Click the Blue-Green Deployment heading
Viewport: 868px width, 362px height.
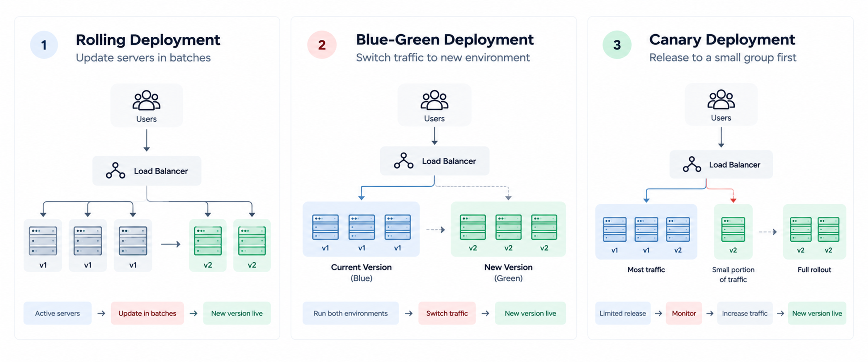[x=445, y=40]
